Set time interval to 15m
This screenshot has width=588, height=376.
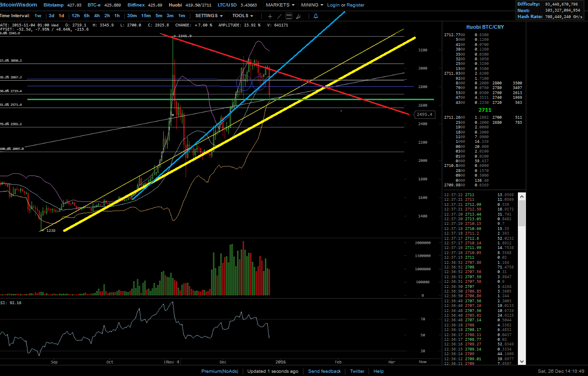pos(146,16)
